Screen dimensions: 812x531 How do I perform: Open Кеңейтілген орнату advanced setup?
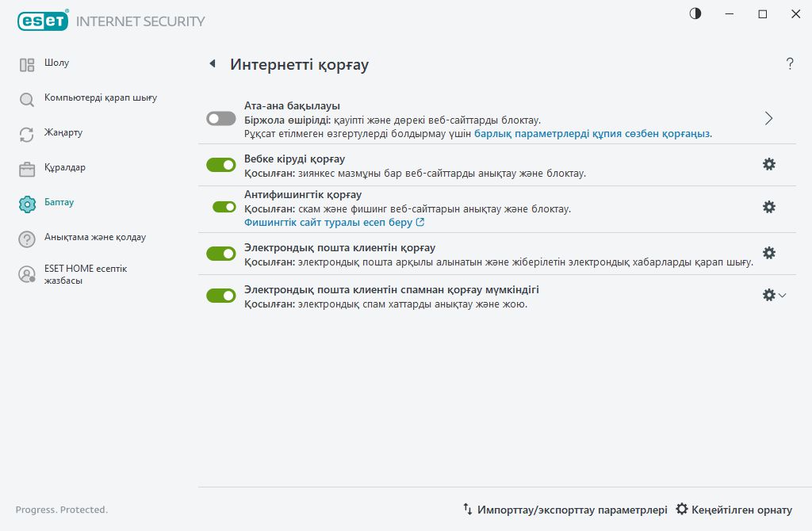733,510
